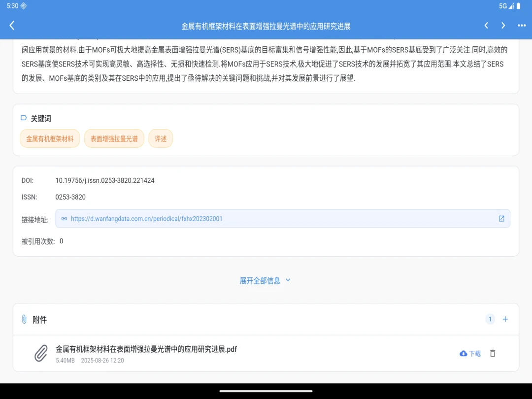
Task: Click the paperclip icon beside 附件 heading
Action: pyautogui.click(x=24, y=319)
